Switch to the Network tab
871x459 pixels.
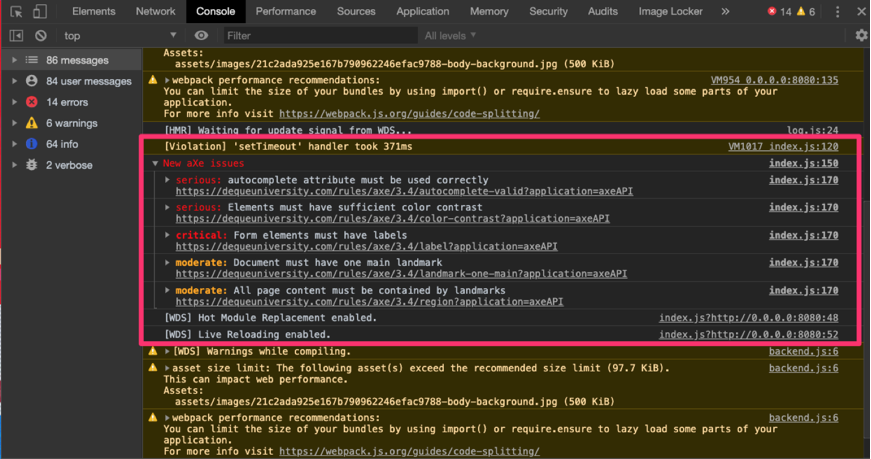tap(156, 11)
